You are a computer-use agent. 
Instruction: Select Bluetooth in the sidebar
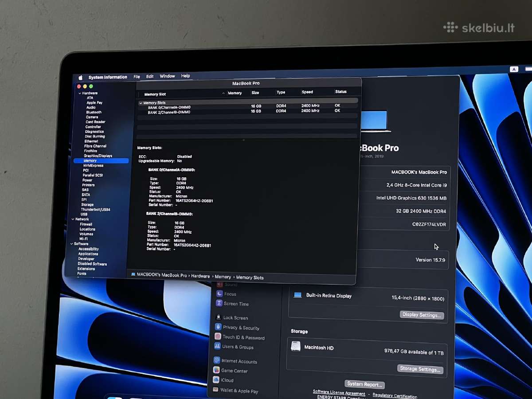(94, 113)
